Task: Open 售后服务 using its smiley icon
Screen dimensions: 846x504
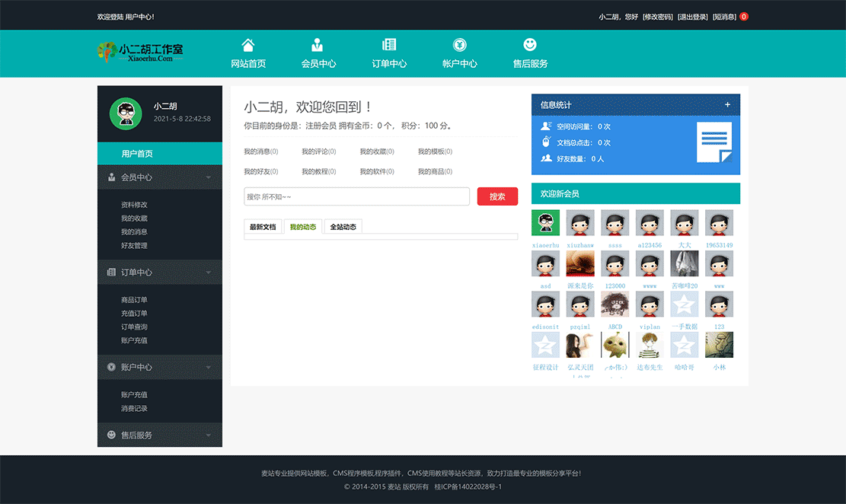Action: (x=529, y=46)
